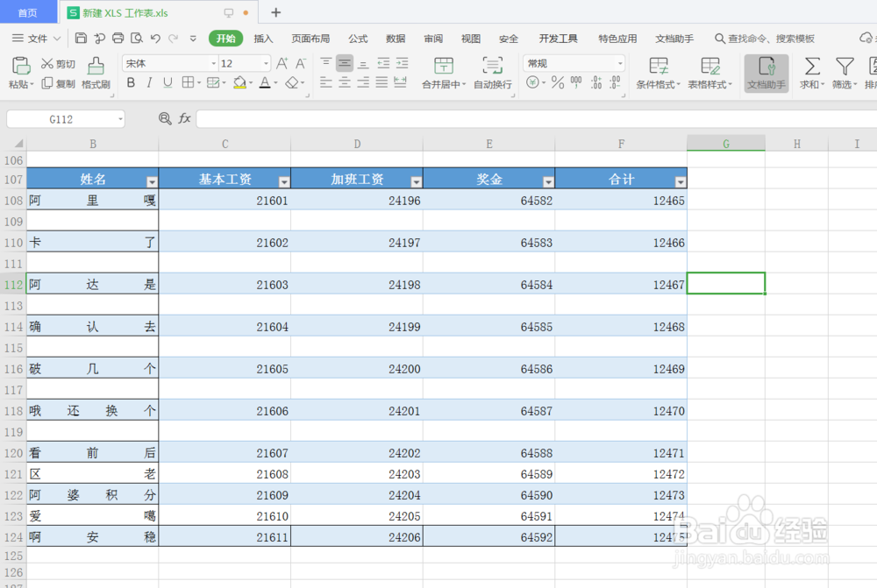
Task: Open filter dropdown for 奖金 column
Action: tap(548, 181)
